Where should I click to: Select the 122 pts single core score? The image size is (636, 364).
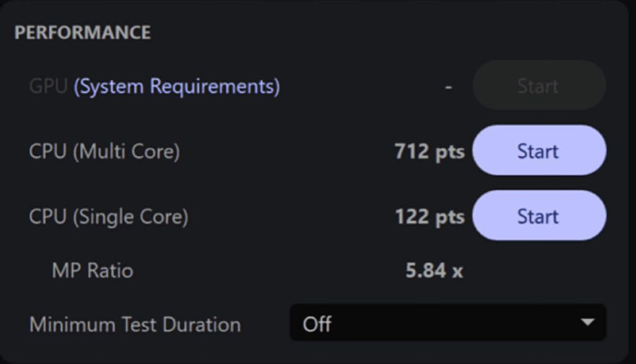[x=429, y=217]
